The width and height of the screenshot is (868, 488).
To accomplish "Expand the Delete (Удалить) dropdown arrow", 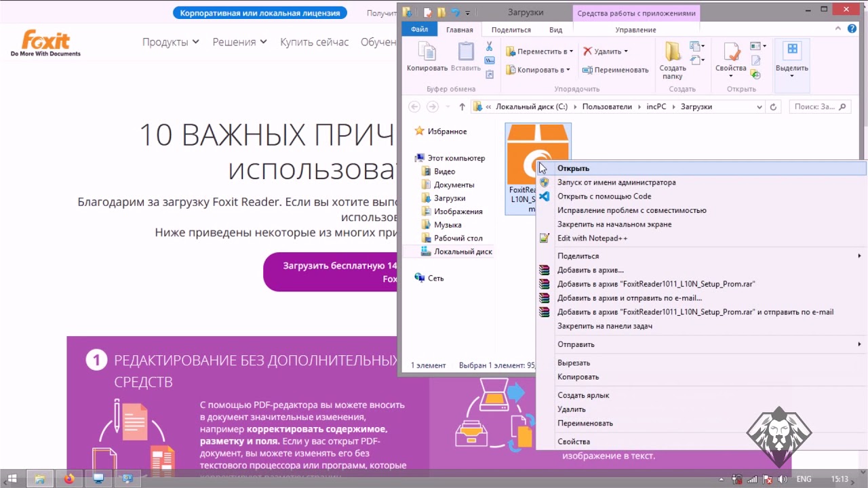I will (626, 52).
